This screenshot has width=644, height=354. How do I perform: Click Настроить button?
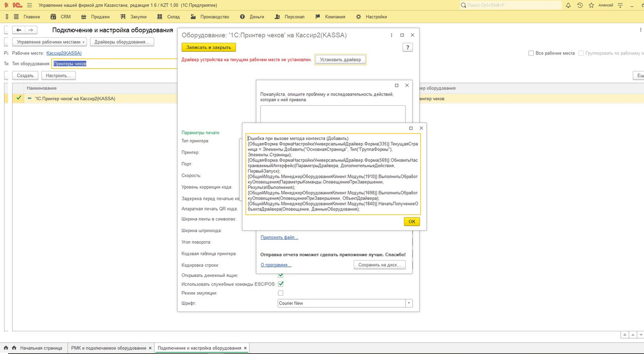[58, 76]
